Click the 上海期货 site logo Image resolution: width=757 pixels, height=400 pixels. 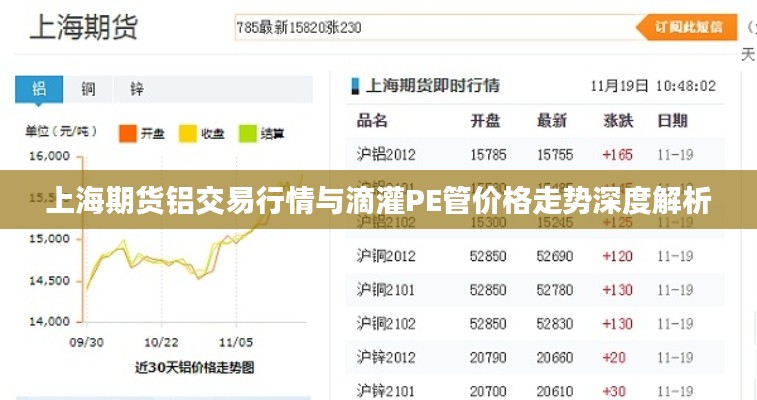[x=84, y=26]
